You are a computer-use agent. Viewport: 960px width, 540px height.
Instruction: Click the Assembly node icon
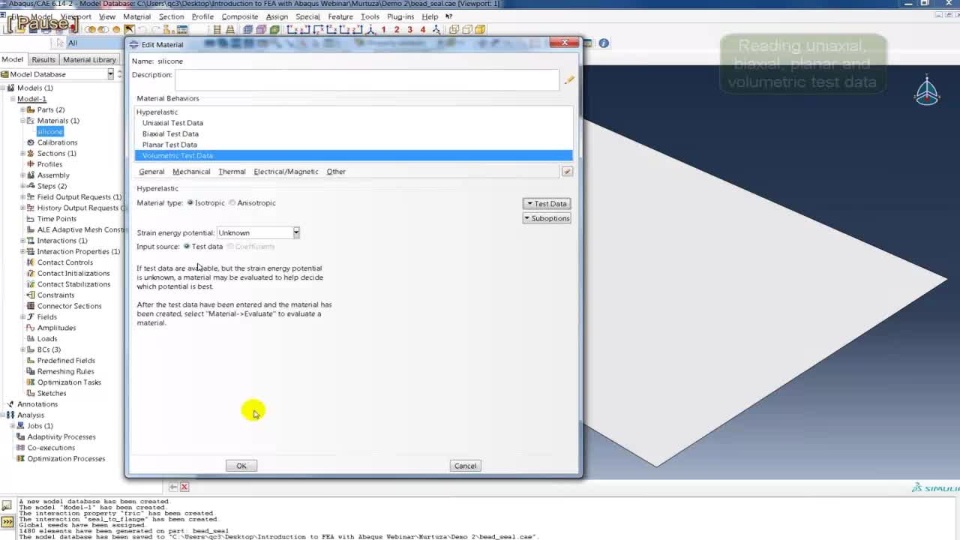(31, 175)
